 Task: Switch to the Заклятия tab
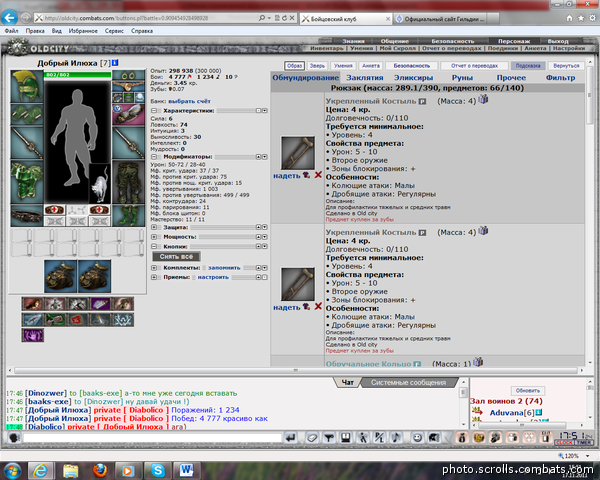tap(365, 78)
